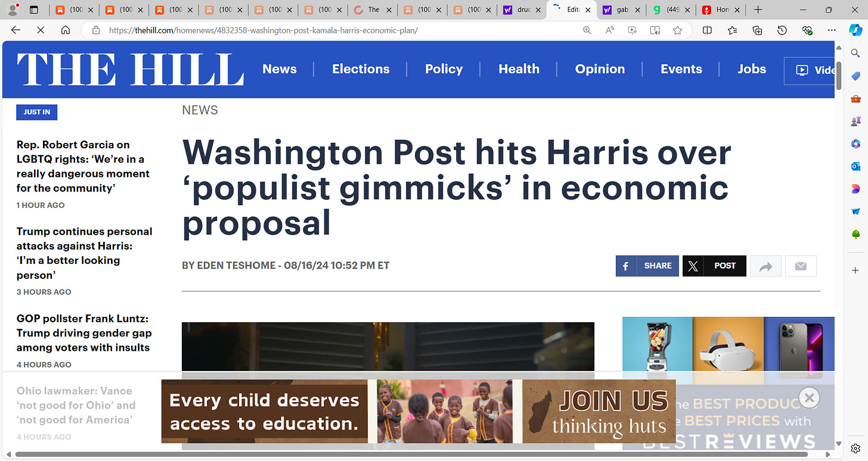Open the browser home page icon
The width and height of the screenshot is (868, 461).
click(66, 30)
